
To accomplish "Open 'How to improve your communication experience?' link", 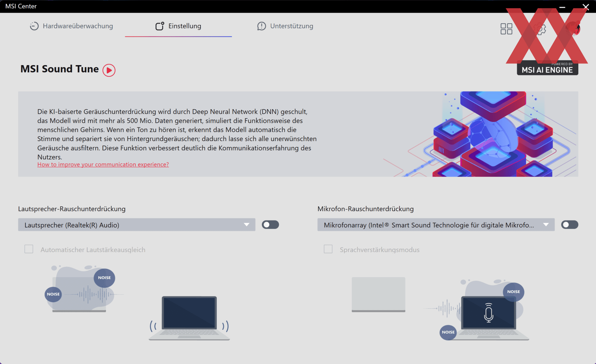I will pyautogui.click(x=103, y=164).
